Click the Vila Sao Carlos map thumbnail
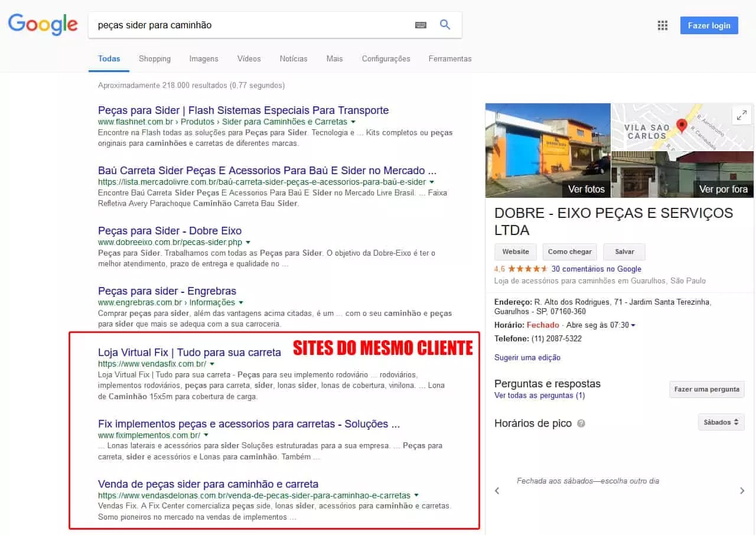This screenshot has width=756, height=535. [x=682, y=127]
